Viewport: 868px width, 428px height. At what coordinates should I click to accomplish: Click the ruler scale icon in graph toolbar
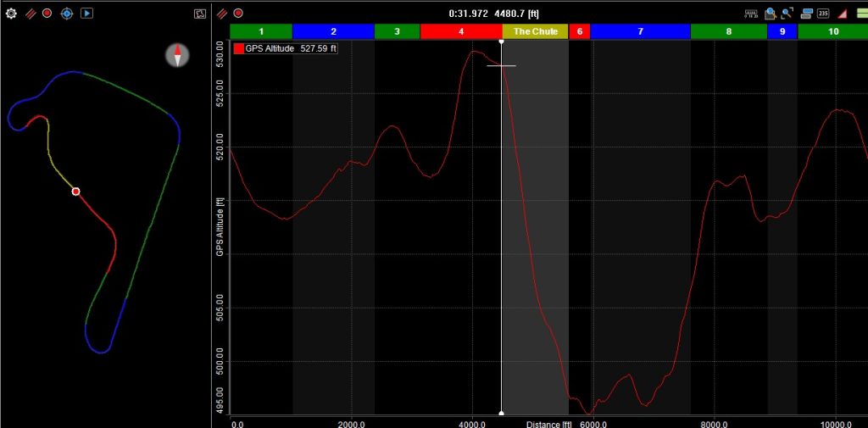(x=751, y=14)
